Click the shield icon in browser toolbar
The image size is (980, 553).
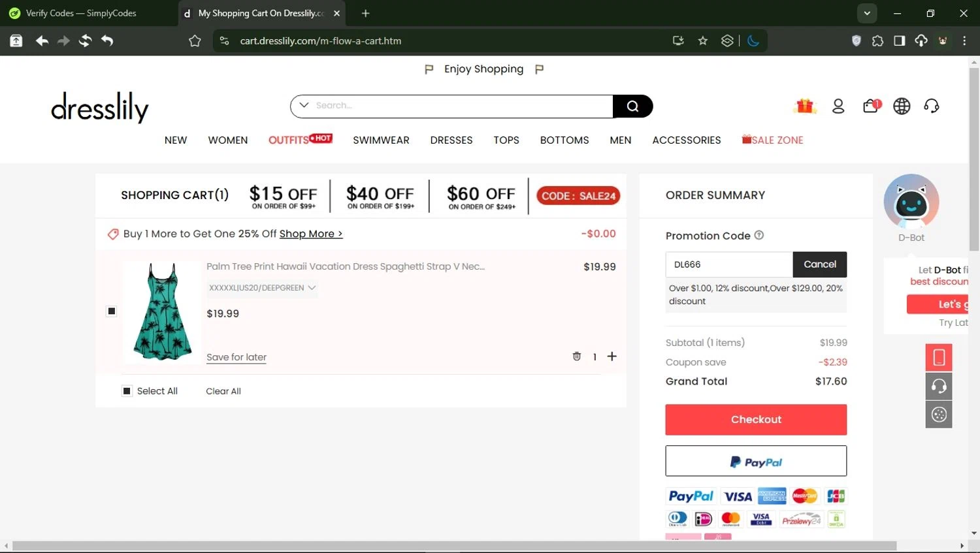(857, 40)
